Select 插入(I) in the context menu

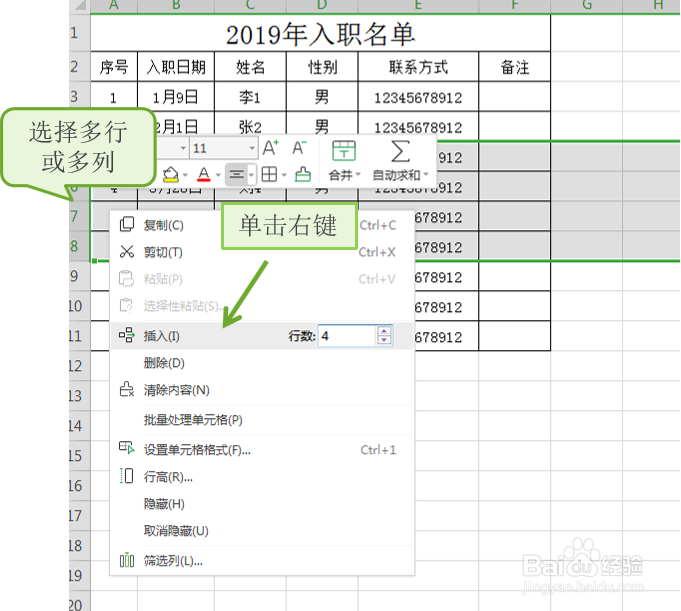[x=262, y=336]
